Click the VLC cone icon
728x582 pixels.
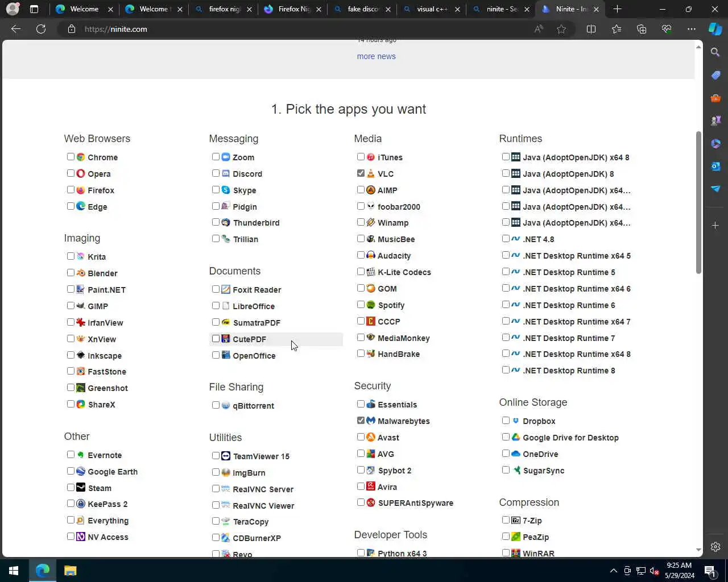pos(371,173)
